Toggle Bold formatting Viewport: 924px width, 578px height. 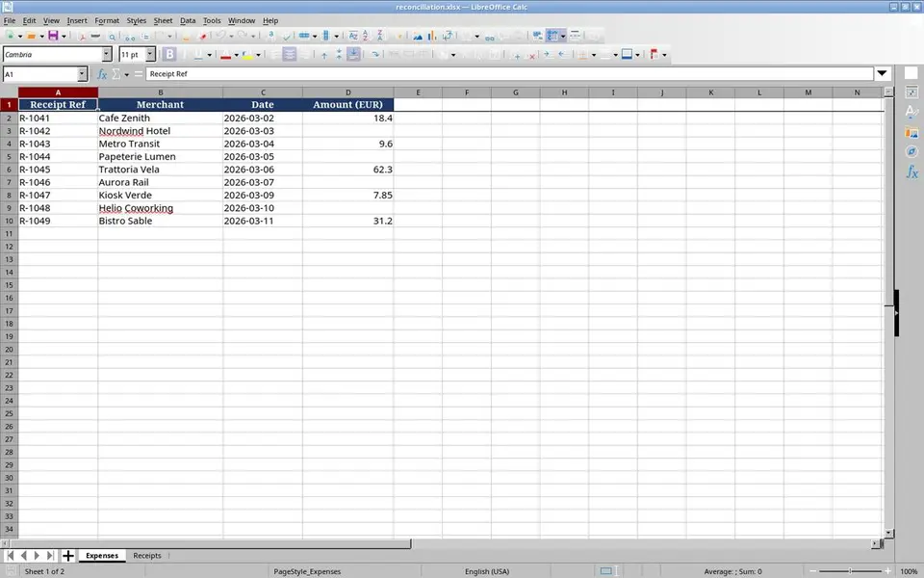pos(169,54)
